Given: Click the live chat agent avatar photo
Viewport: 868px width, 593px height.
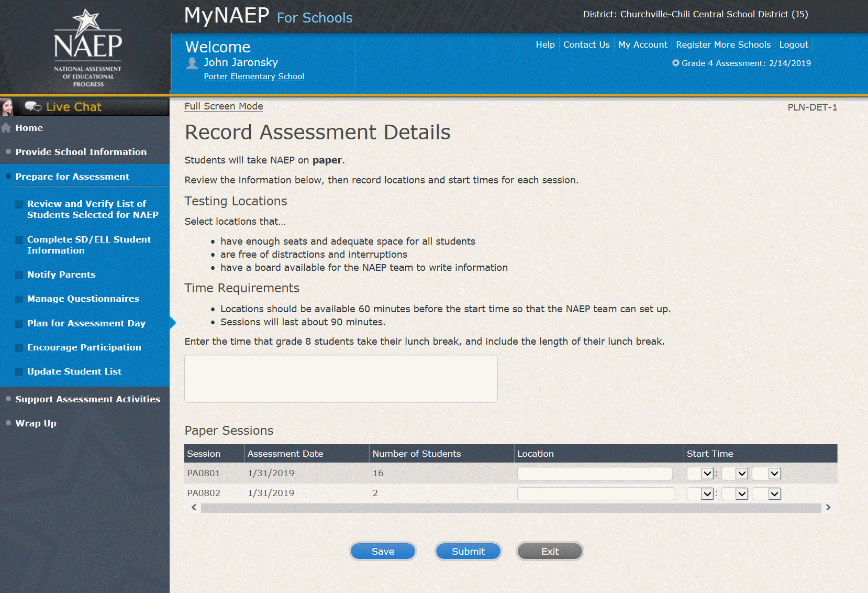Looking at the screenshot, I should (7, 107).
